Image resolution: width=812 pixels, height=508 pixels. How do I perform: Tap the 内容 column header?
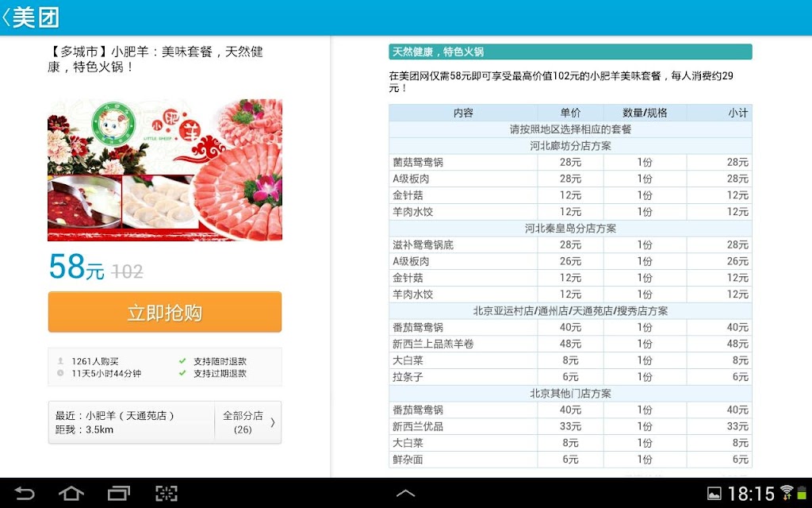point(463,113)
